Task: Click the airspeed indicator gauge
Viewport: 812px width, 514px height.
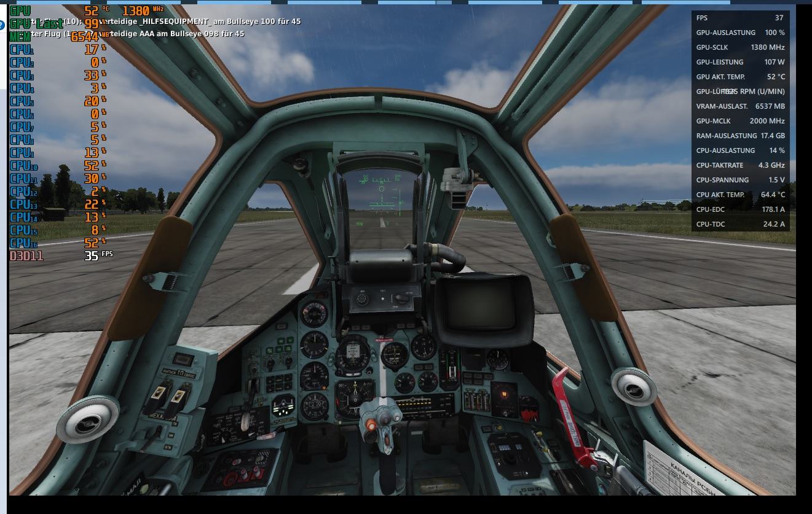Action: [x=313, y=345]
